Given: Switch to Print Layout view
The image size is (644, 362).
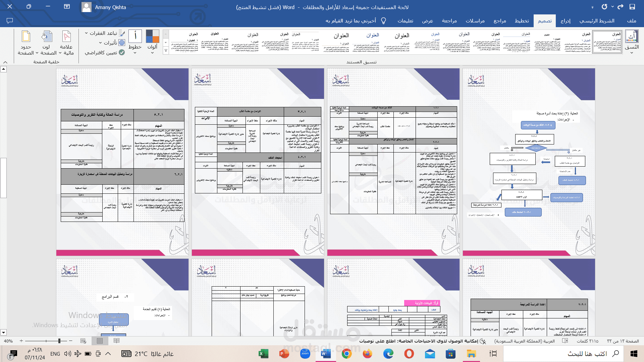Looking at the screenshot, I should (x=100, y=341).
